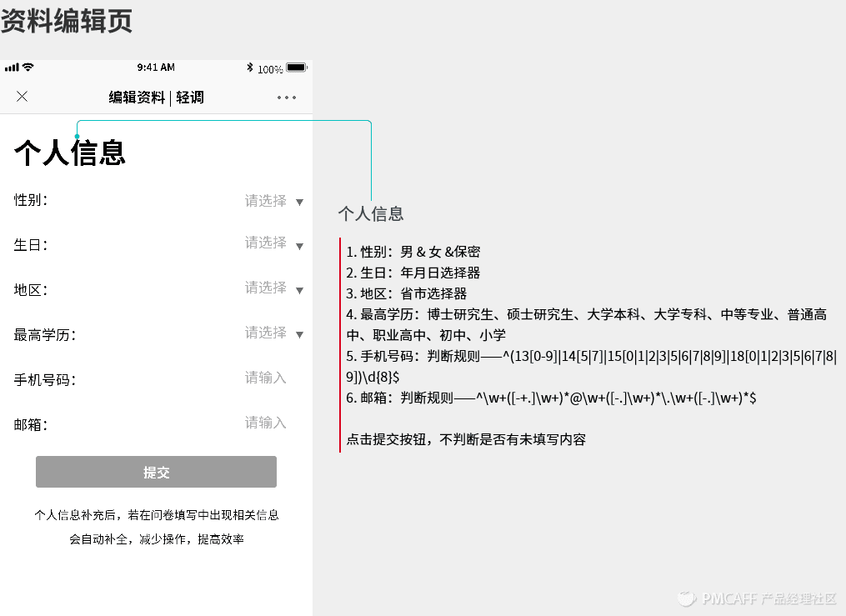Image resolution: width=846 pixels, height=616 pixels.
Task: Click the 100% battery percentage text
Action: (270, 69)
